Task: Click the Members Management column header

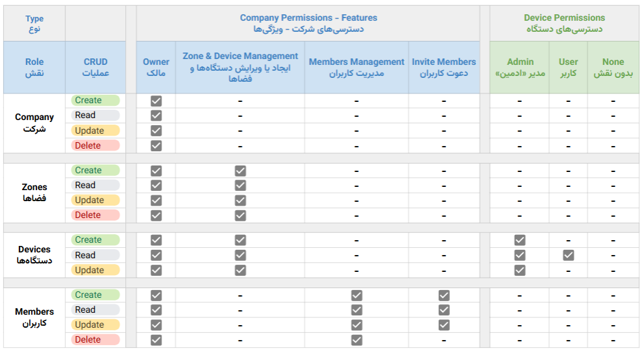Action: [x=356, y=67]
